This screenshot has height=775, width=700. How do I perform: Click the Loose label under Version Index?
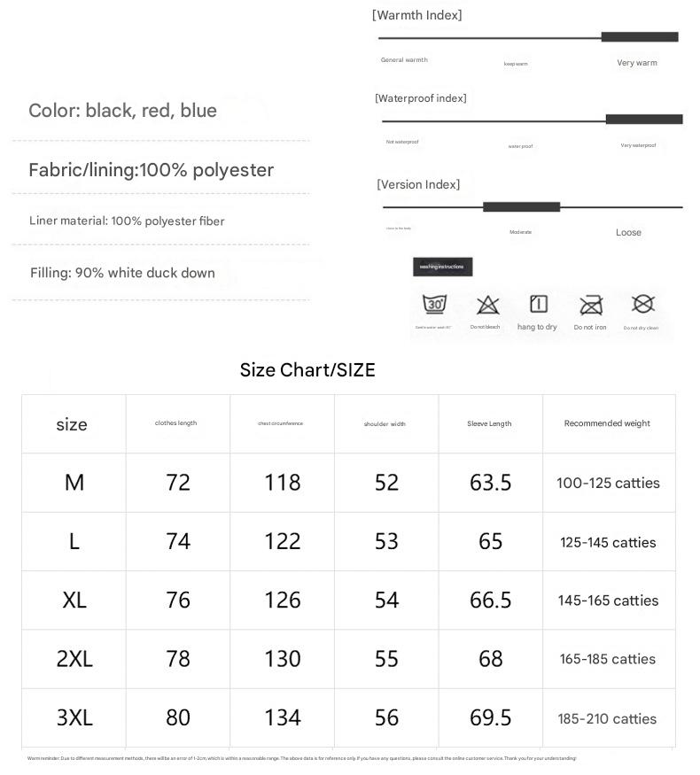click(628, 233)
